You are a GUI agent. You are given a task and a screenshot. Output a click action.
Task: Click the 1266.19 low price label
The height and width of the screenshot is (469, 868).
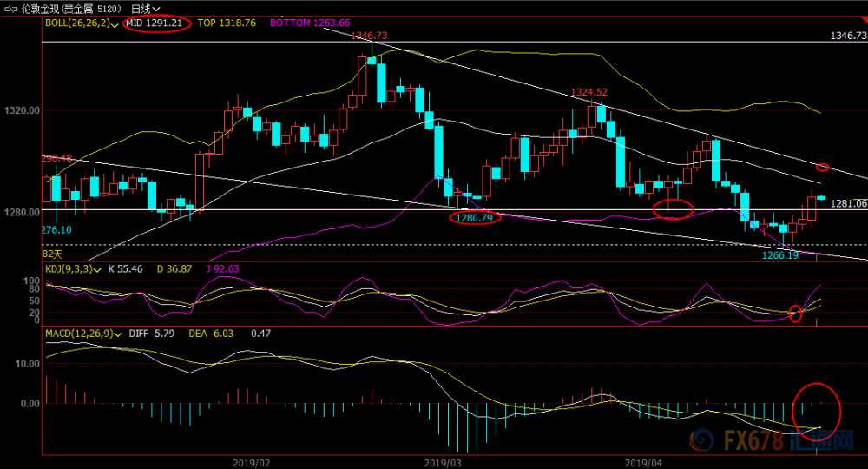pyautogui.click(x=780, y=255)
